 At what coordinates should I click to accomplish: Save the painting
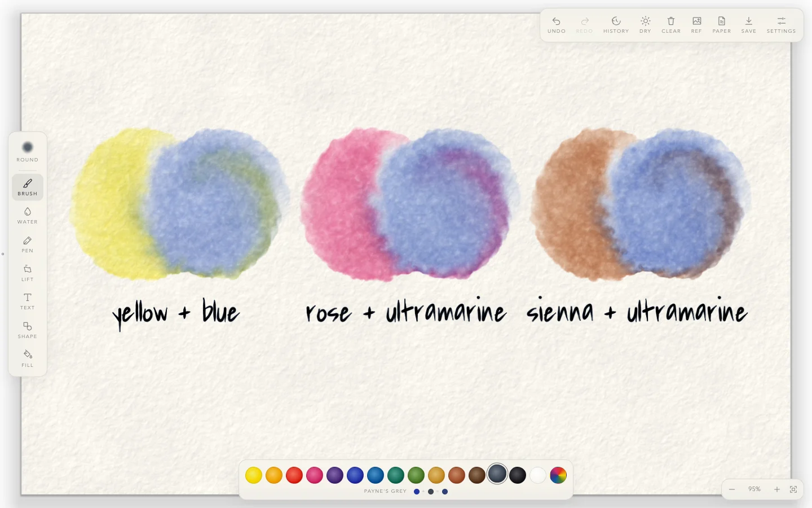748,25
